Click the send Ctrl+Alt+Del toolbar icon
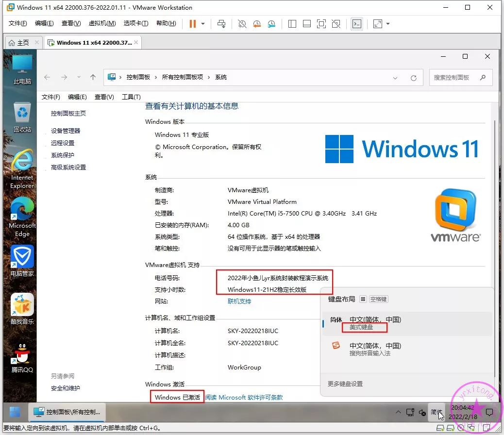Viewport: 504px width, 435px height. click(221, 24)
